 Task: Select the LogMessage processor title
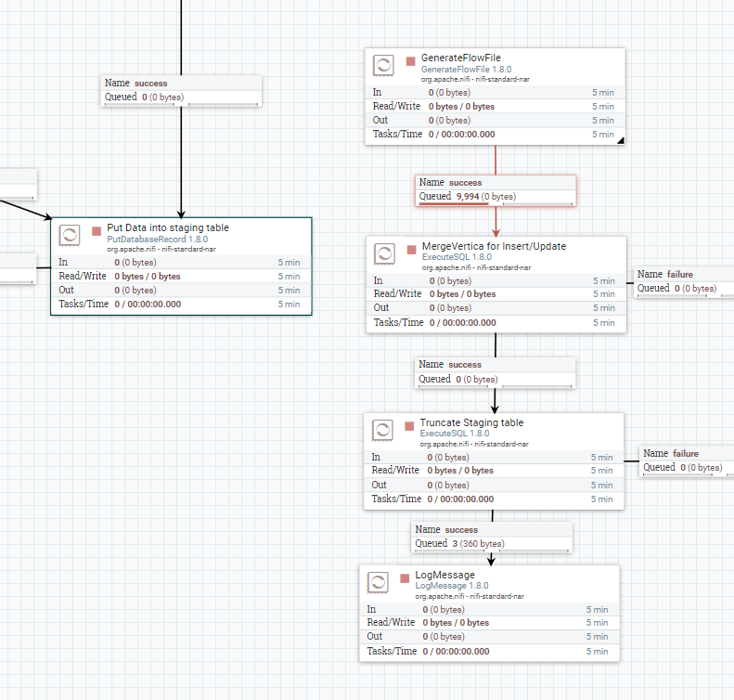[x=444, y=575]
